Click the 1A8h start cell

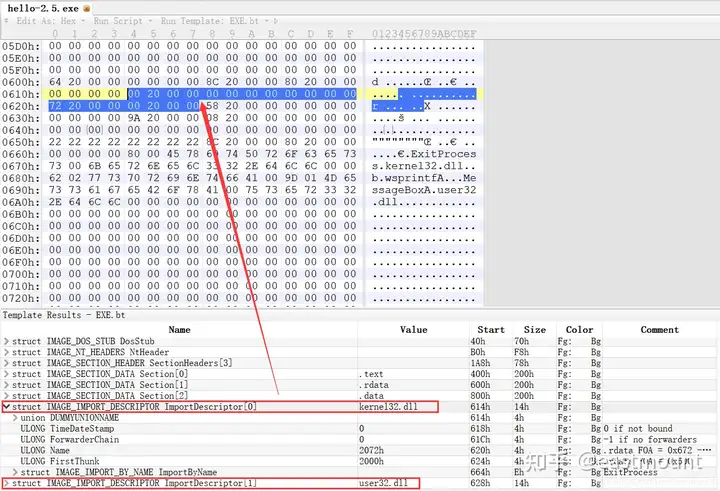[480, 363]
